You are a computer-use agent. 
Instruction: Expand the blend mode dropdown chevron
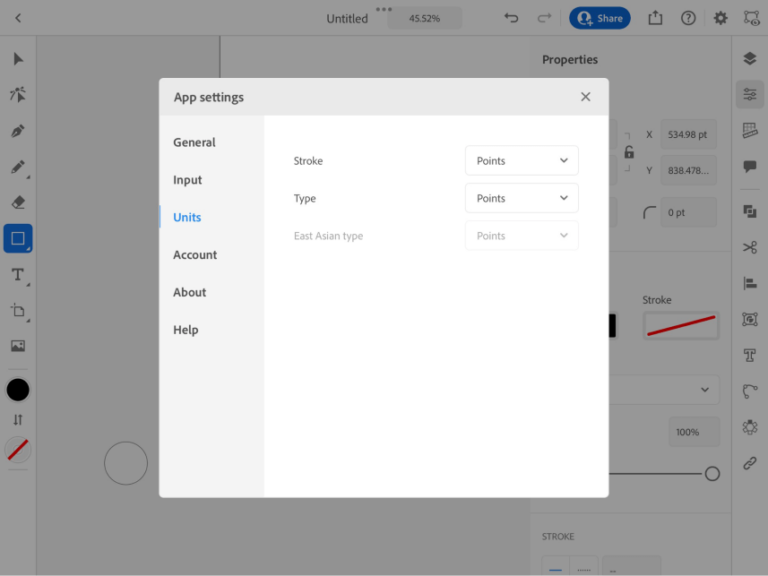click(x=705, y=390)
